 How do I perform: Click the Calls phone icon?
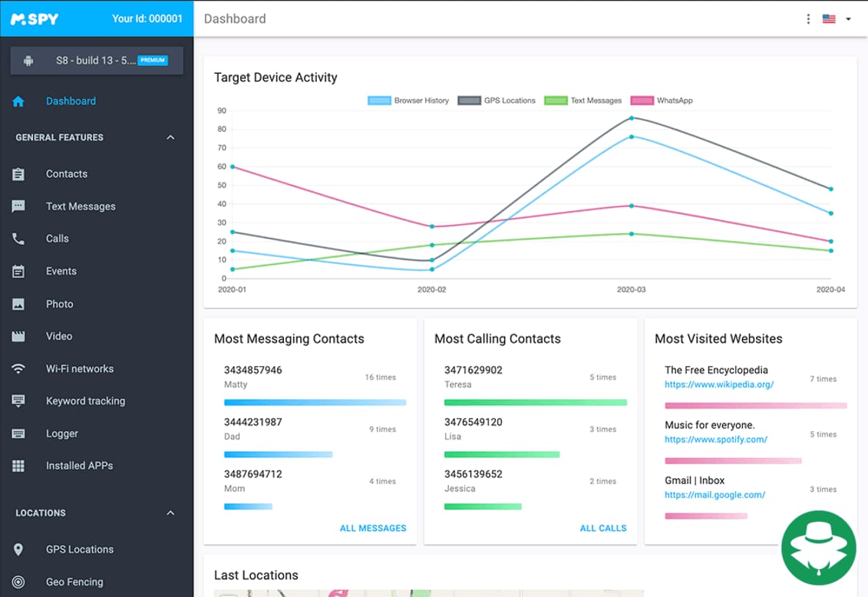[18, 239]
